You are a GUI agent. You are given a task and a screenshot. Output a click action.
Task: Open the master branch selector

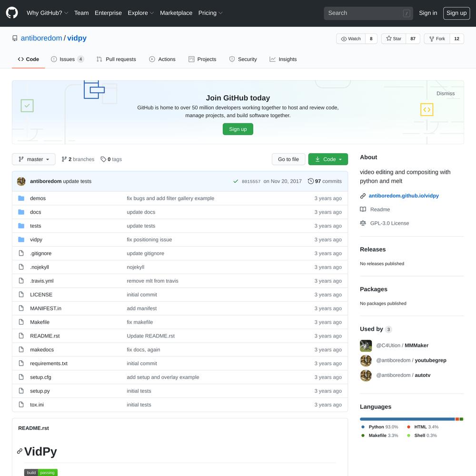(34, 159)
